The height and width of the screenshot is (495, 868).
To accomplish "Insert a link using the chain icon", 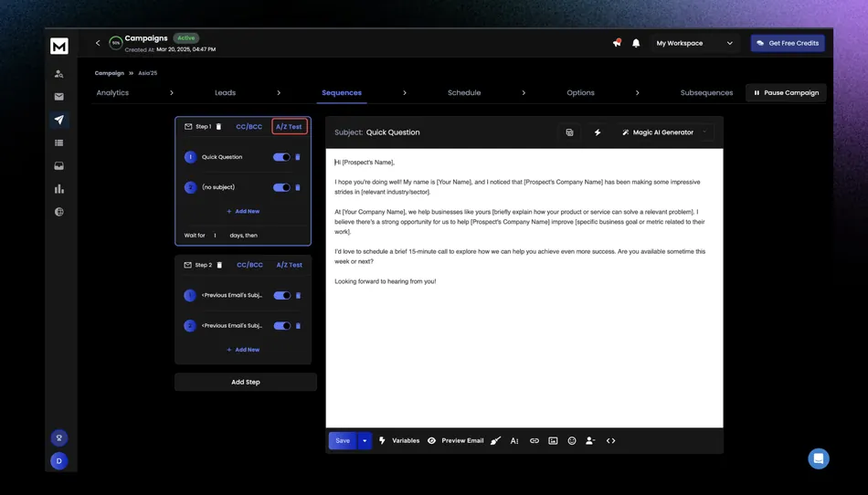I will pyautogui.click(x=535, y=441).
